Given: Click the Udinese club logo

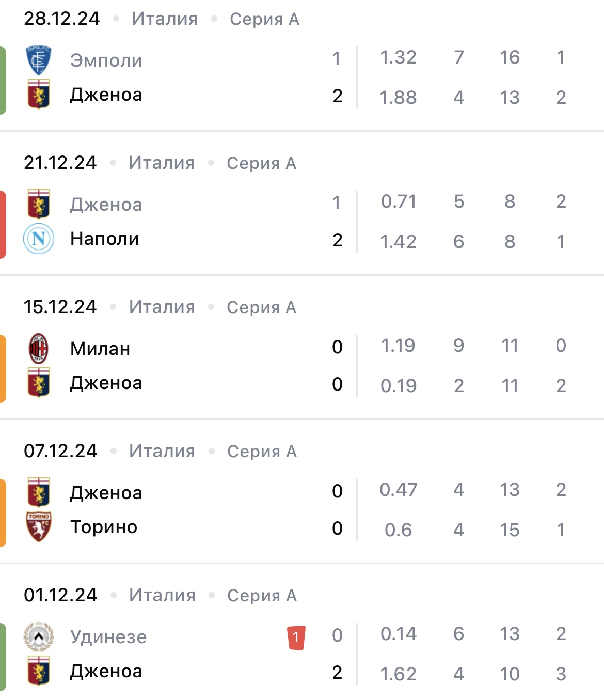Looking at the screenshot, I should 39,637.
